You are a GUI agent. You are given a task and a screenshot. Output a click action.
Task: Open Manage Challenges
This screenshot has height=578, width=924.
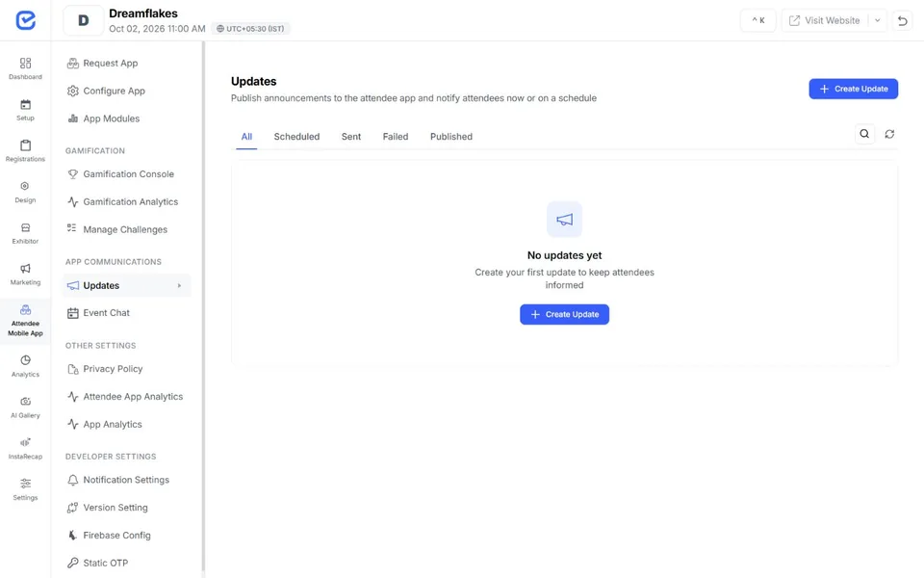click(127, 229)
